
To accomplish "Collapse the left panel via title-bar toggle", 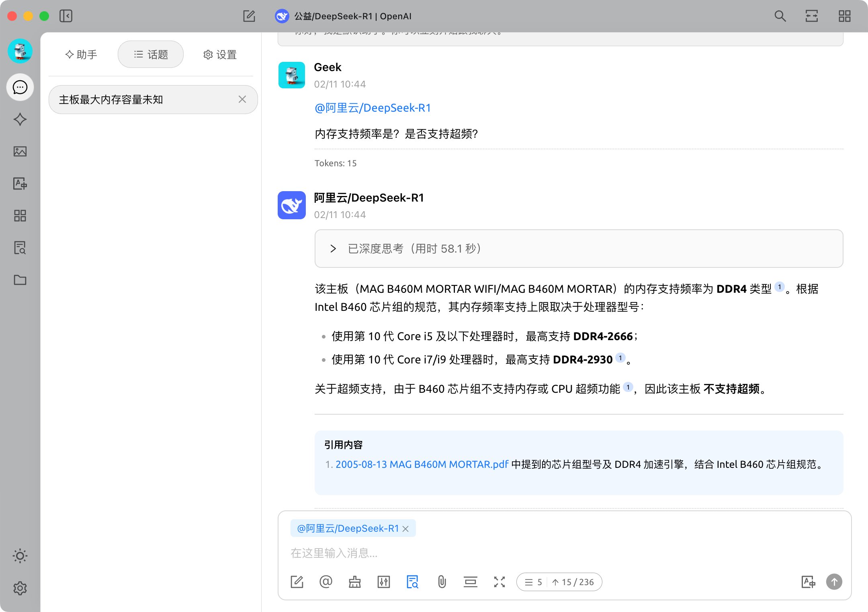I will click(66, 16).
